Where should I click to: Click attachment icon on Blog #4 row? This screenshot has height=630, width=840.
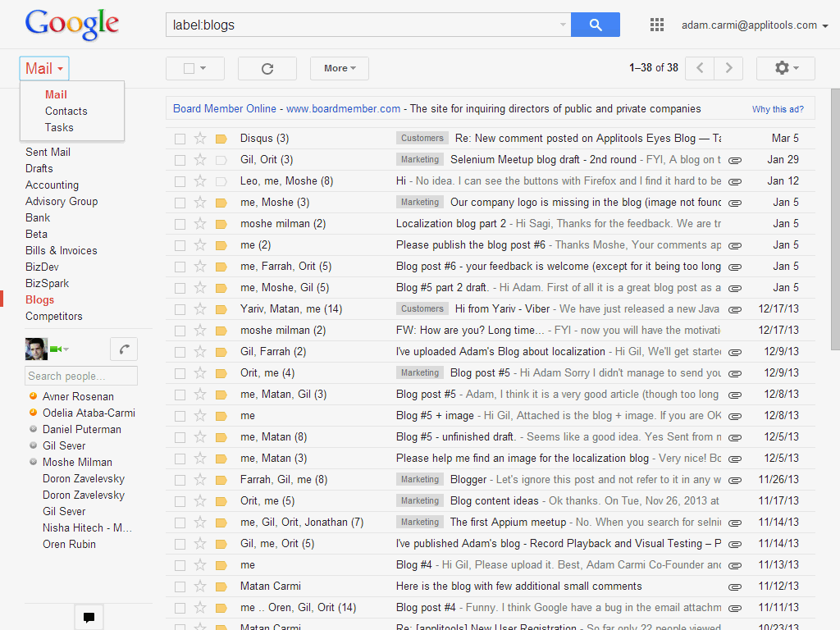(735, 566)
